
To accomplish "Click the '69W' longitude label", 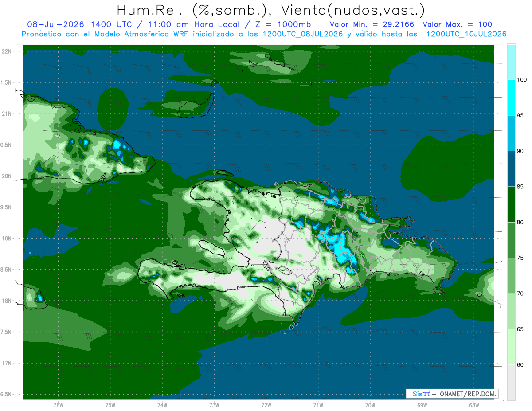I will click(x=422, y=405).
